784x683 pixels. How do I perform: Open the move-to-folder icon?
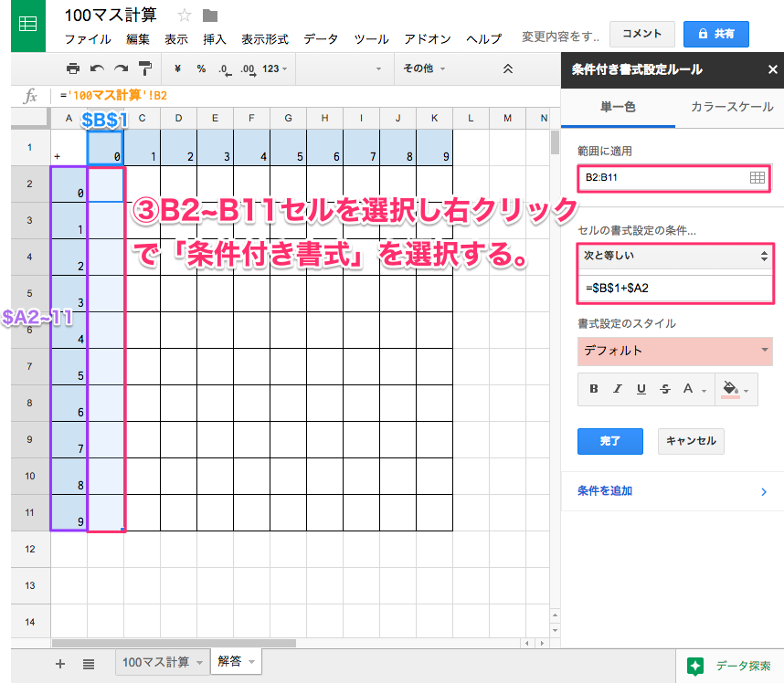click(210, 16)
